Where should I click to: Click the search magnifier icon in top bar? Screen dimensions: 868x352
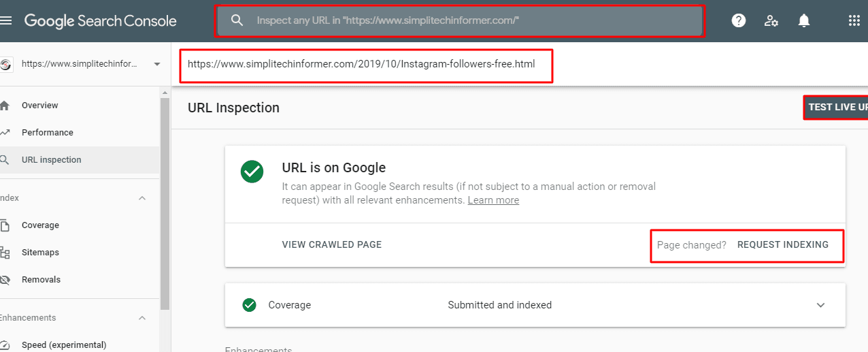[237, 20]
